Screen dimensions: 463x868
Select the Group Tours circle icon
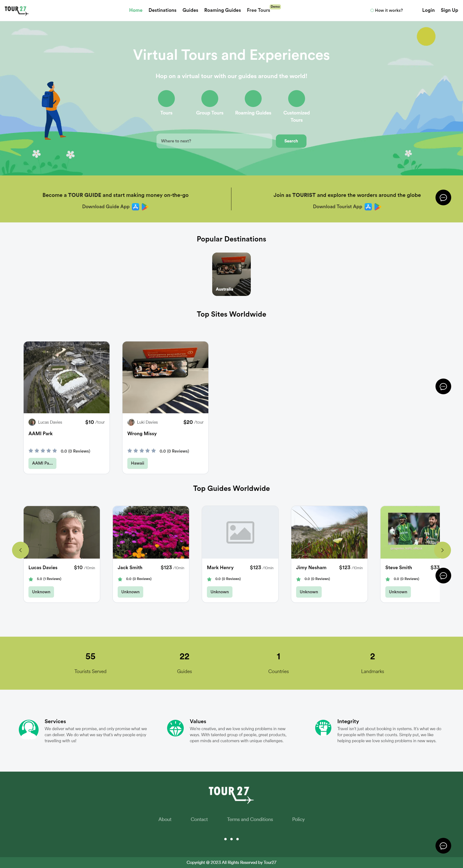pyautogui.click(x=210, y=98)
